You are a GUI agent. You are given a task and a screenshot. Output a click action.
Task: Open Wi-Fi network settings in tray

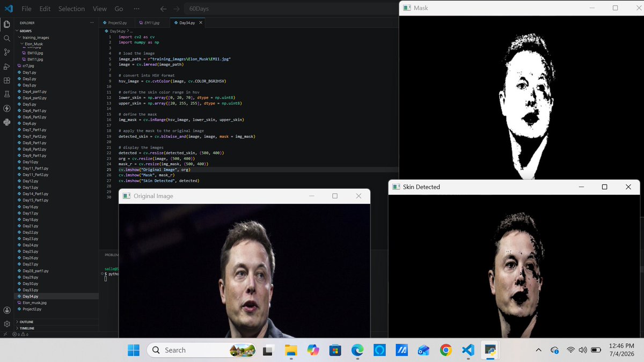(570, 350)
